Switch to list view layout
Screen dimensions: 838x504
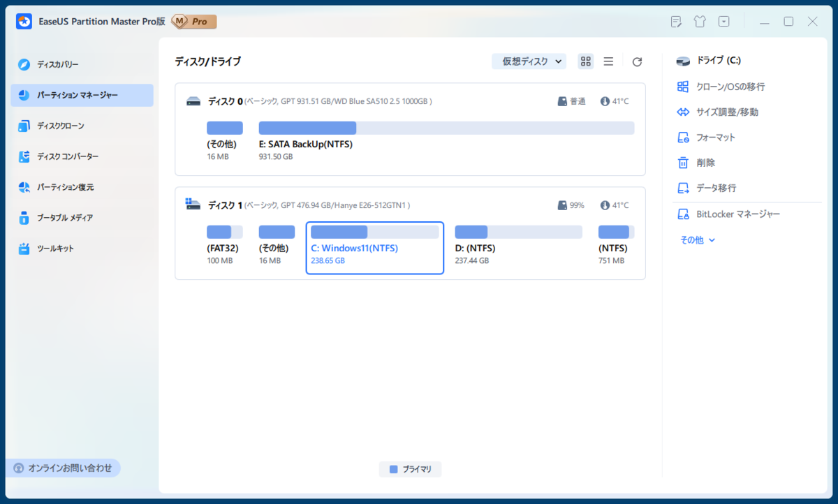pyautogui.click(x=608, y=61)
